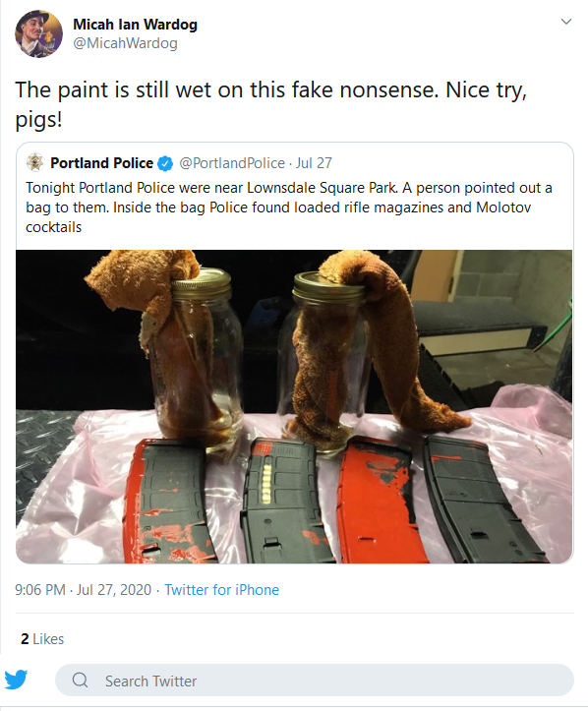Enlarge the Molotov jars and magazines photo
This screenshot has width=588, height=711.
click(x=294, y=406)
